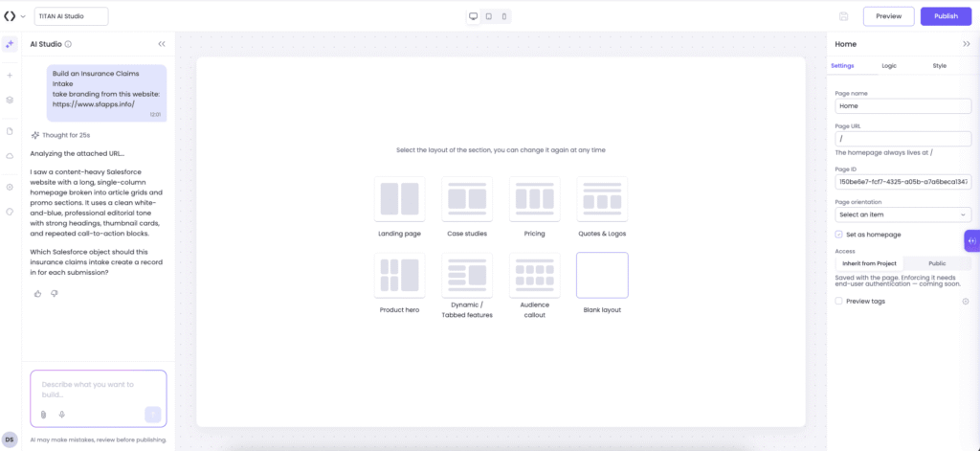The height and width of the screenshot is (451, 980).
Task: Switch to the Style tab
Action: click(x=940, y=66)
